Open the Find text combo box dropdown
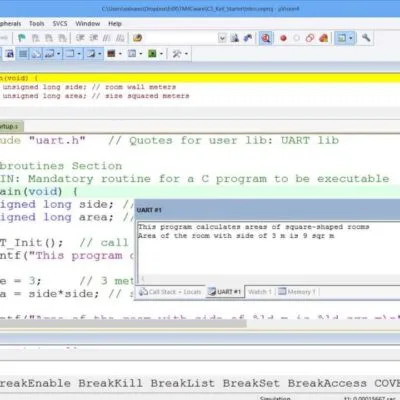This screenshot has width=400, height=400. (222, 38)
